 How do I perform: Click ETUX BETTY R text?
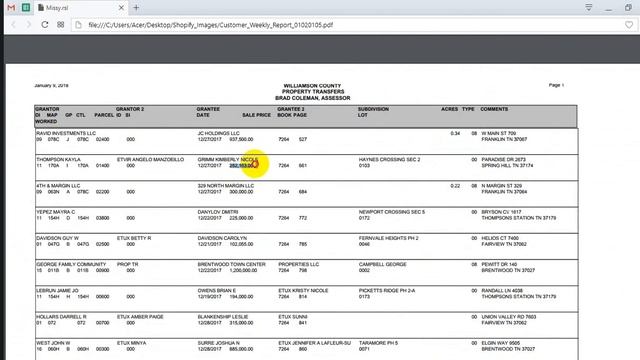click(x=134, y=238)
